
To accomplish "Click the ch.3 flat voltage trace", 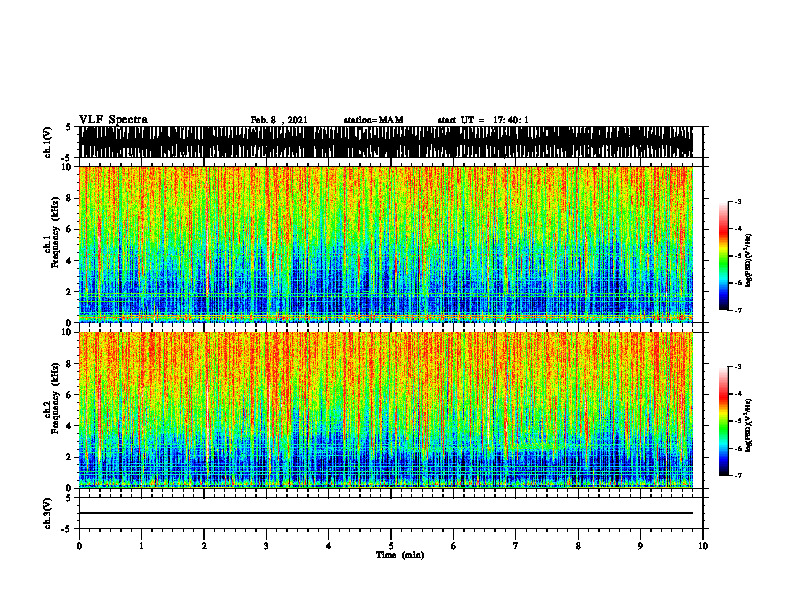I will pyautogui.click(x=386, y=513).
